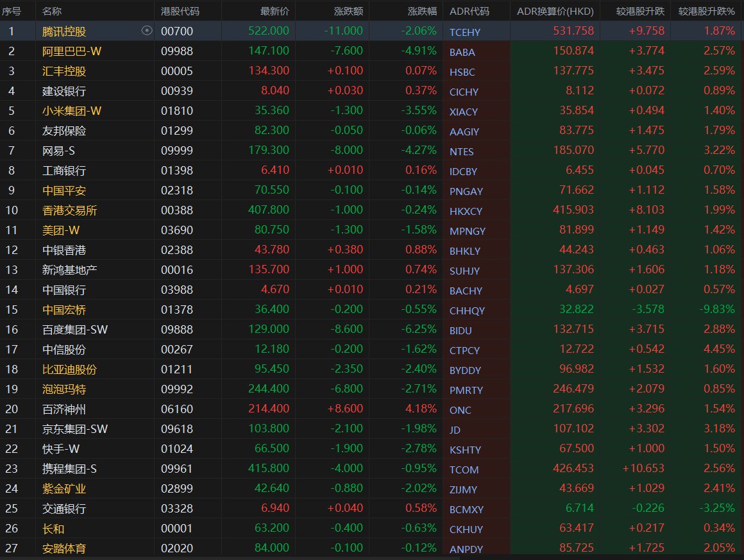Select the TCEHY ADR code
744x560 pixels.
point(465,31)
